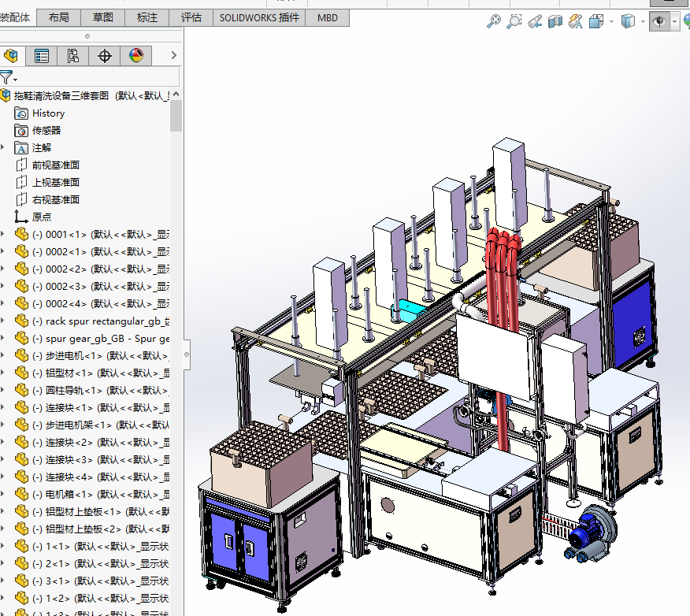Open the SOLIDWORKS 插件 tab
Viewport: 690px width, 616px height.
tap(259, 17)
